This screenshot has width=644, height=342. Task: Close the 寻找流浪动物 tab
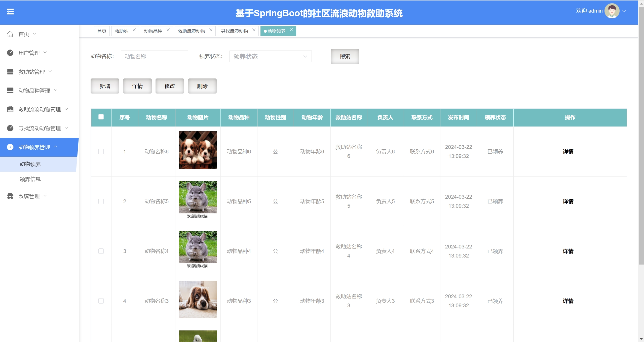[x=254, y=30]
